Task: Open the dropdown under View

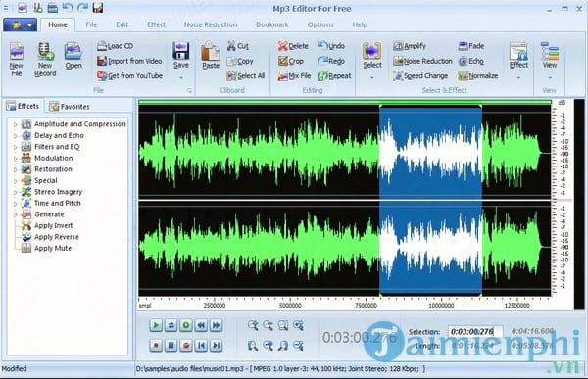Action: (x=550, y=77)
